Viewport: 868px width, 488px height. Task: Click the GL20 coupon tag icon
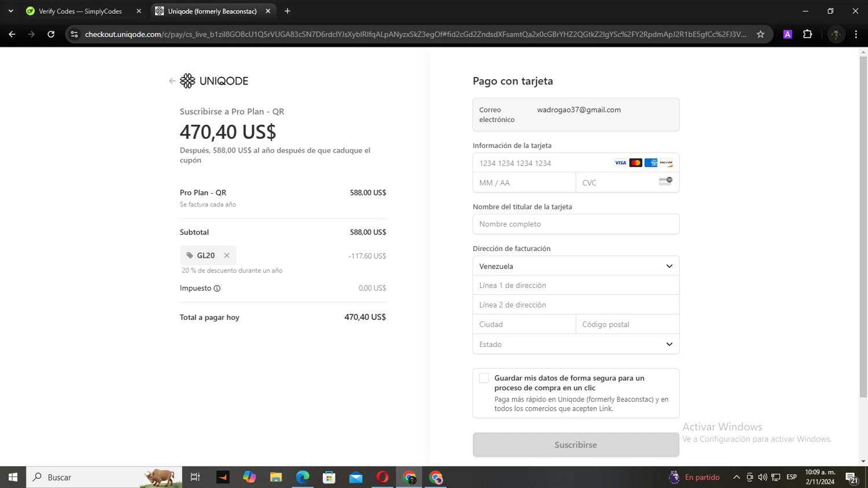tap(190, 256)
